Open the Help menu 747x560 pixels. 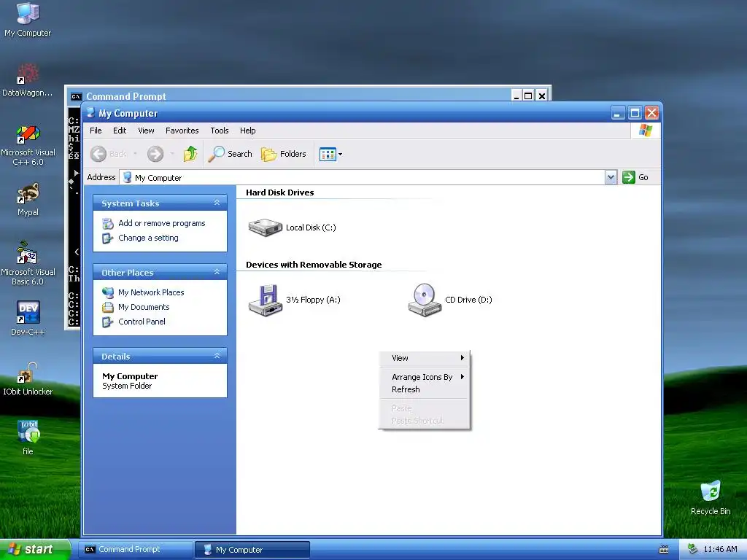(248, 131)
